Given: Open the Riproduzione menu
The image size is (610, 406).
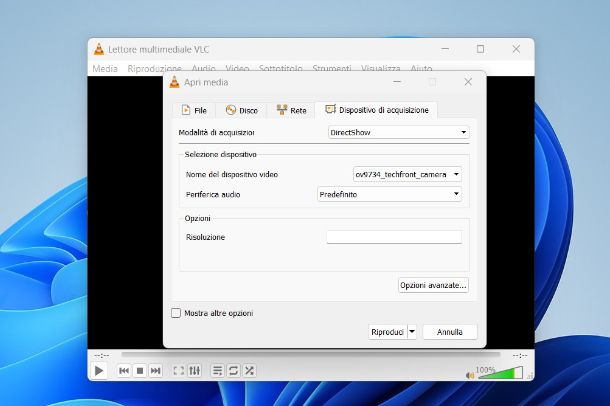Looking at the screenshot, I should (154, 69).
